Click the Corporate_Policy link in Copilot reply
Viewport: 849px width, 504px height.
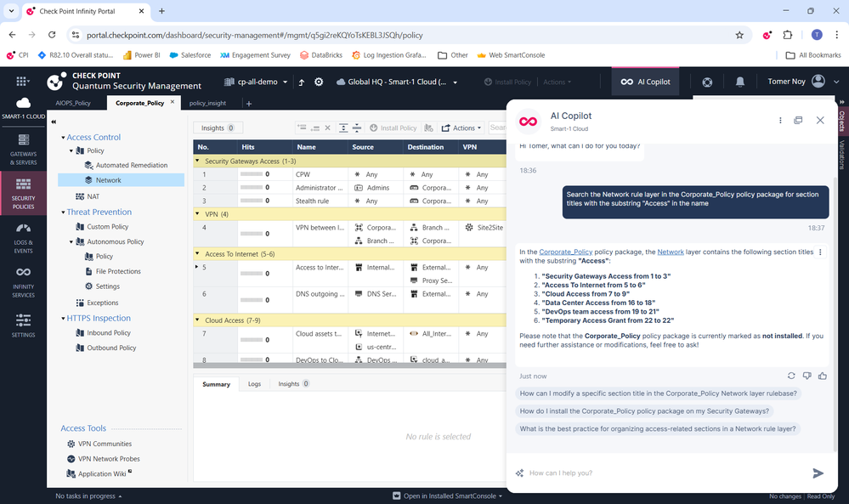(x=566, y=252)
